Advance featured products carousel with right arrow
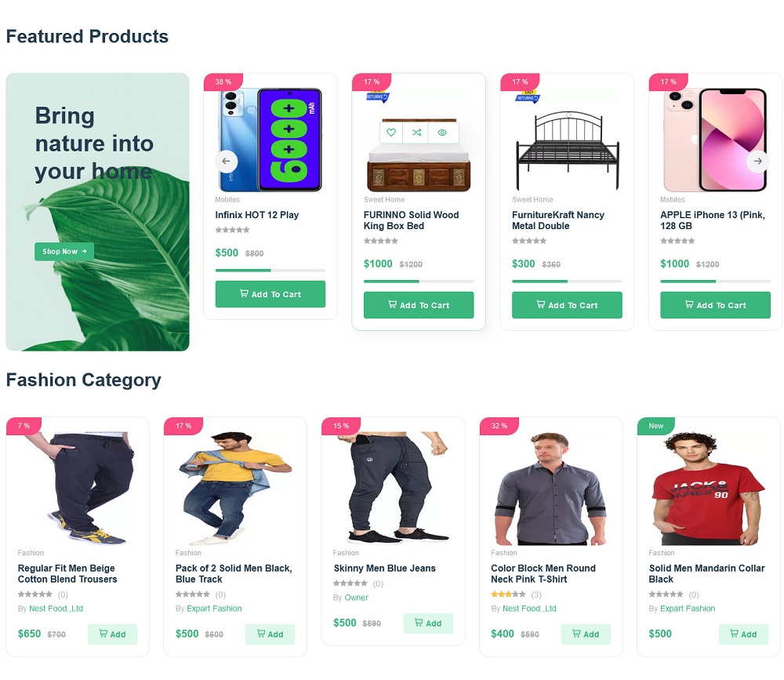Image resolution: width=784 pixels, height=680 pixels. 757,161
